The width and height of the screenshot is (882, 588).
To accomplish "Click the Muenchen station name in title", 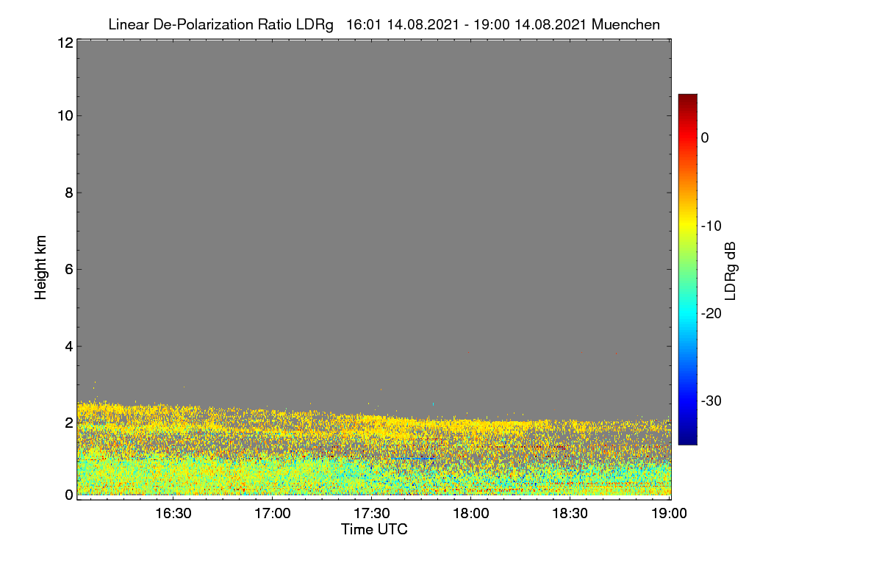I will [x=625, y=24].
